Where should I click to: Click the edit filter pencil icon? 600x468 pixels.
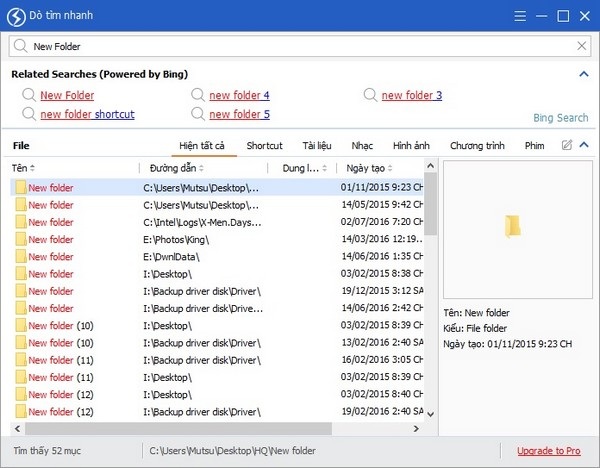pos(567,145)
